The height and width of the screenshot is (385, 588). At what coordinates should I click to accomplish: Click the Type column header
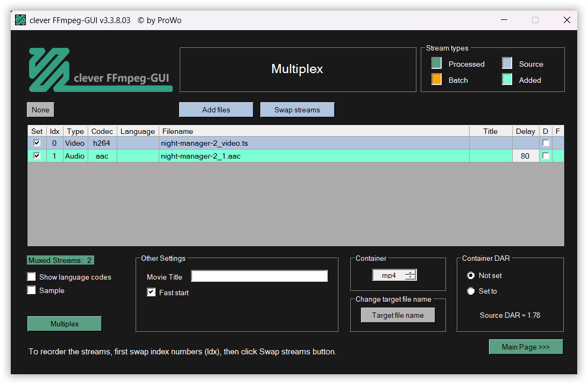pyautogui.click(x=75, y=131)
